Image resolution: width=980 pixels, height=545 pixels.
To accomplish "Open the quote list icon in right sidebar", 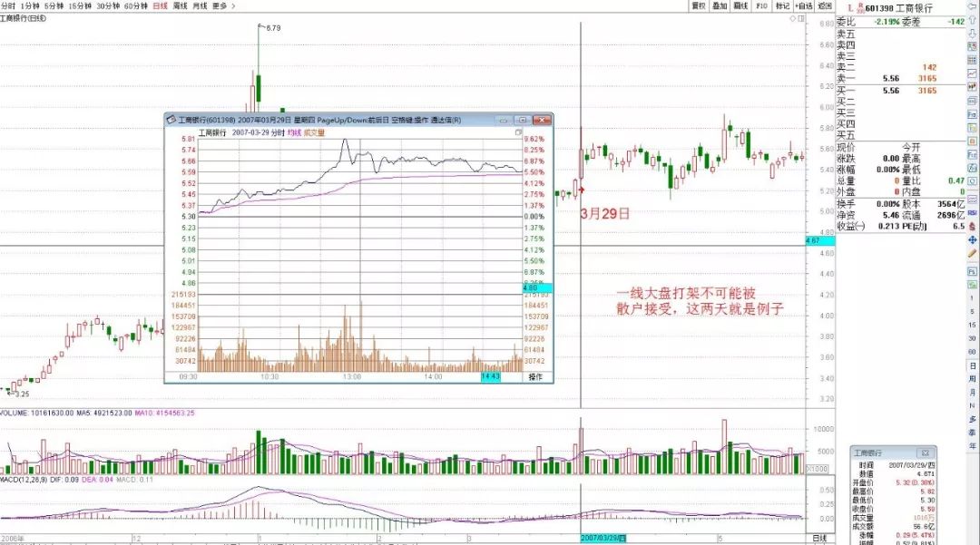I will 973,47.
